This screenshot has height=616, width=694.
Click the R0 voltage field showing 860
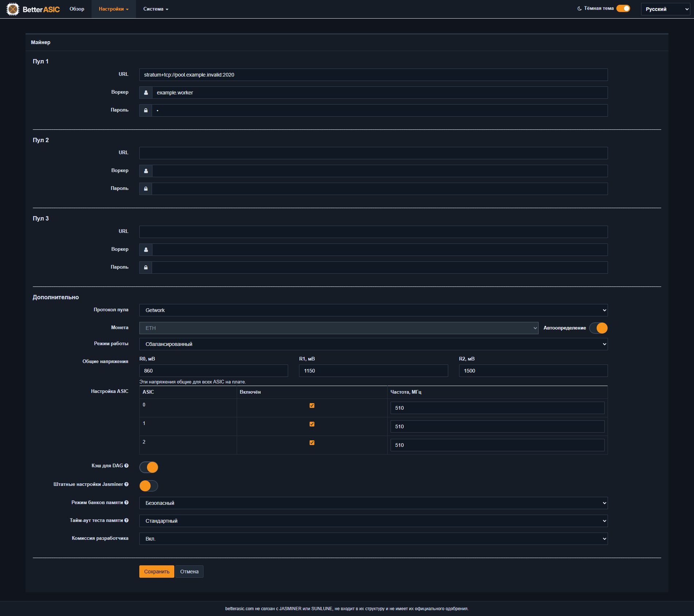point(214,371)
